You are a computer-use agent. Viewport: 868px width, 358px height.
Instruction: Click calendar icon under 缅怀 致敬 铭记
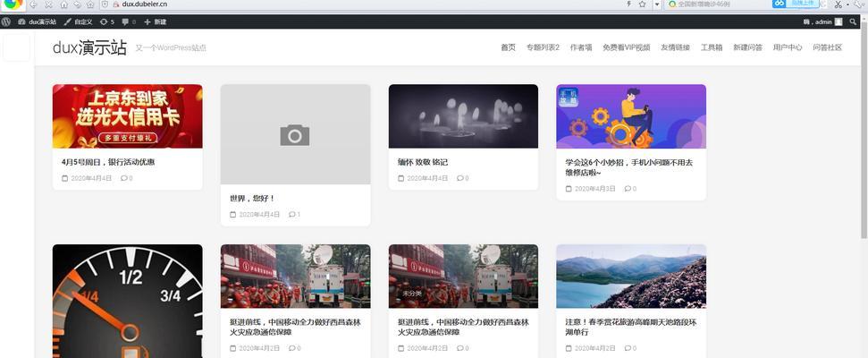click(x=400, y=178)
